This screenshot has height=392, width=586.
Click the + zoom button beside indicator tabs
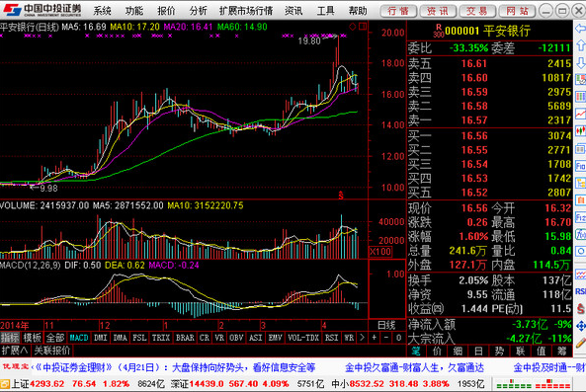click(x=375, y=338)
